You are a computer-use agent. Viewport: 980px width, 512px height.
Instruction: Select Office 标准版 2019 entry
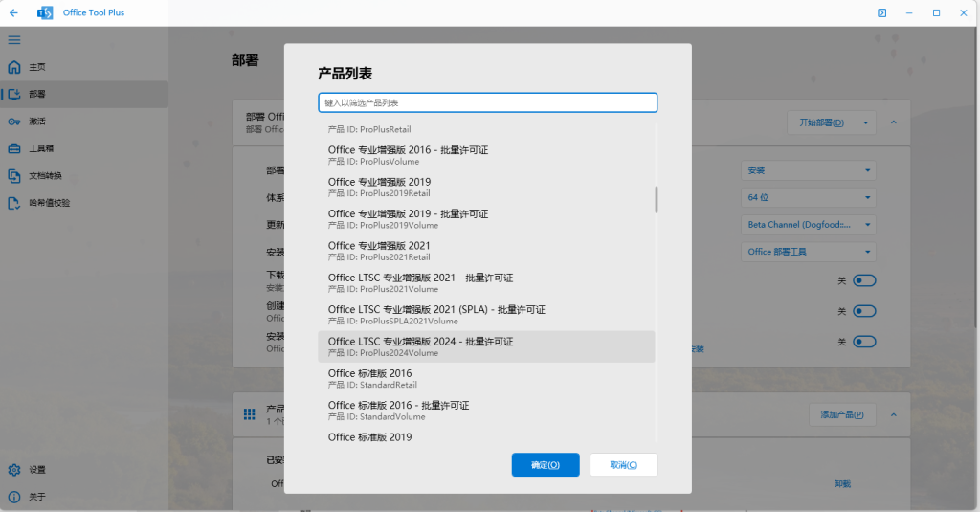click(x=486, y=436)
